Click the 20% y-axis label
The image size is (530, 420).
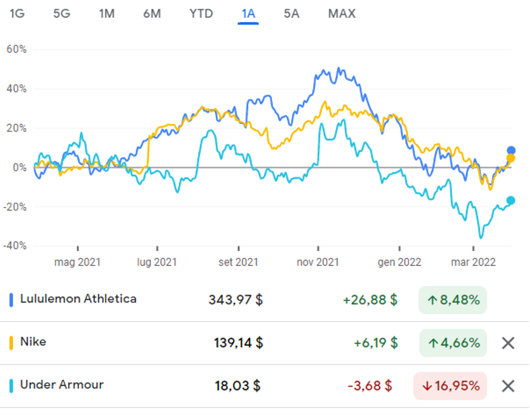pos(17,128)
